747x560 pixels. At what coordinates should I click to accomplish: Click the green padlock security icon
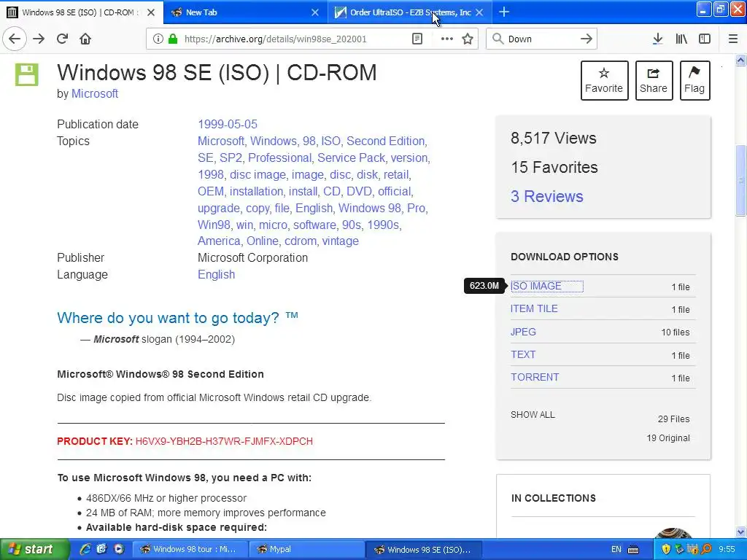pos(173,39)
